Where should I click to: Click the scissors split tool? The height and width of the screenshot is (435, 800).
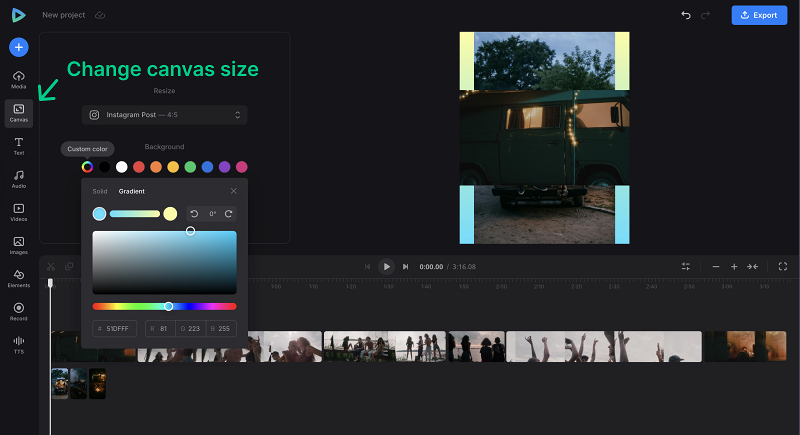(x=51, y=266)
